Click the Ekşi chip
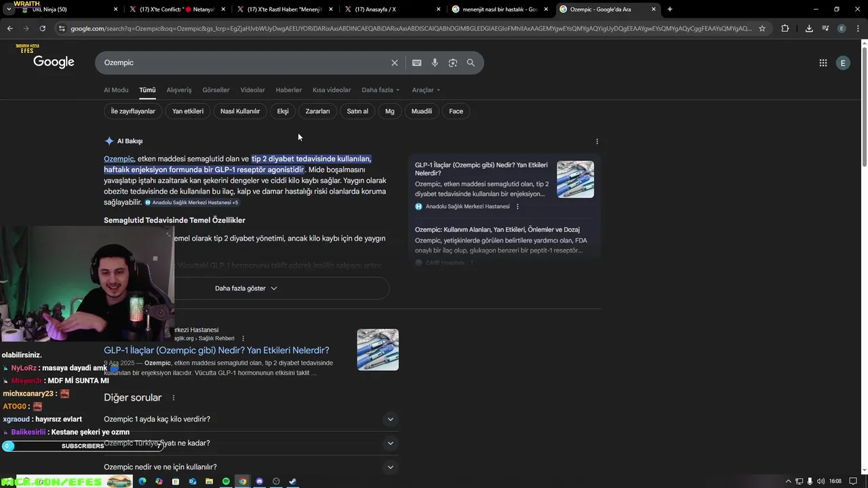 tap(283, 111)
